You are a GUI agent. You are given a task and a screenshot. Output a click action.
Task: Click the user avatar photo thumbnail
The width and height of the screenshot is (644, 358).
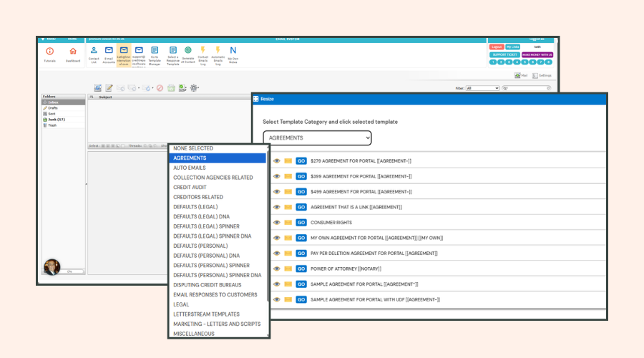point(52,267)
